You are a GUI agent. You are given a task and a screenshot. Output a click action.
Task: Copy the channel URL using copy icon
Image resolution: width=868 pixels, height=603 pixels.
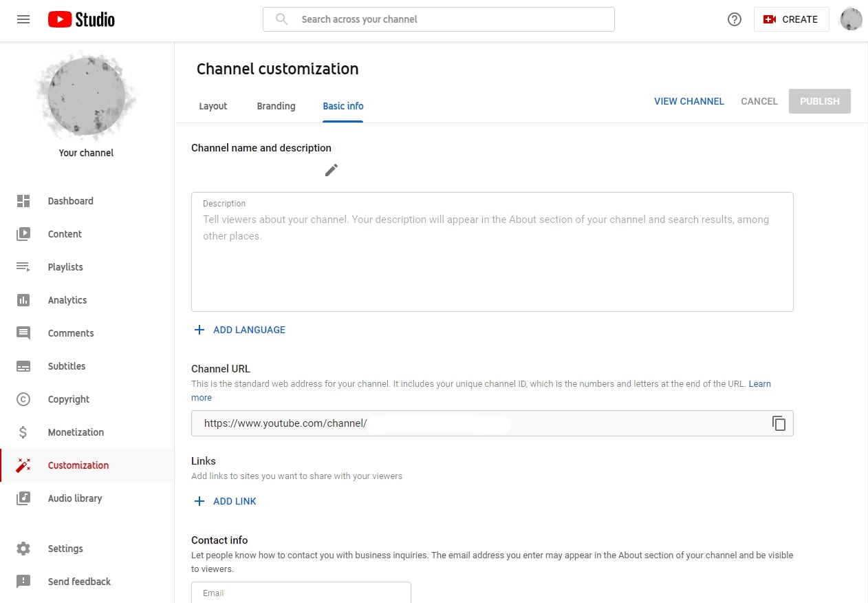779,423
